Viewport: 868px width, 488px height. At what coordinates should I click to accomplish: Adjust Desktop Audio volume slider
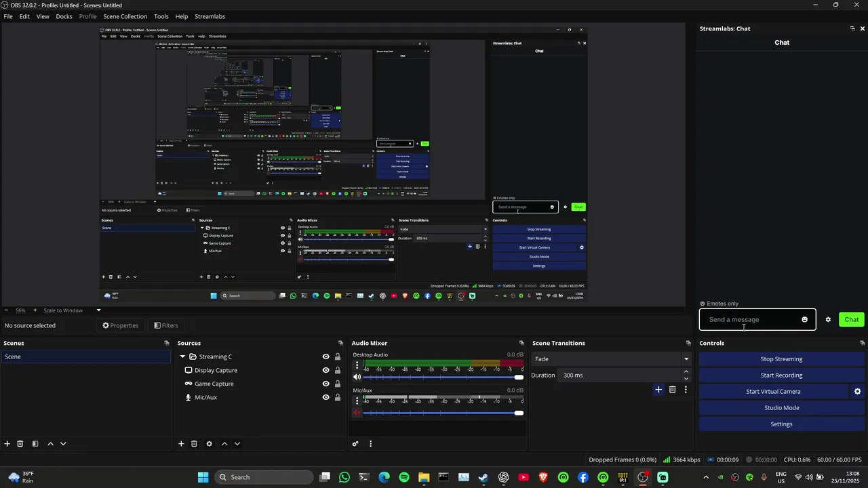click(x=443, y=377)
